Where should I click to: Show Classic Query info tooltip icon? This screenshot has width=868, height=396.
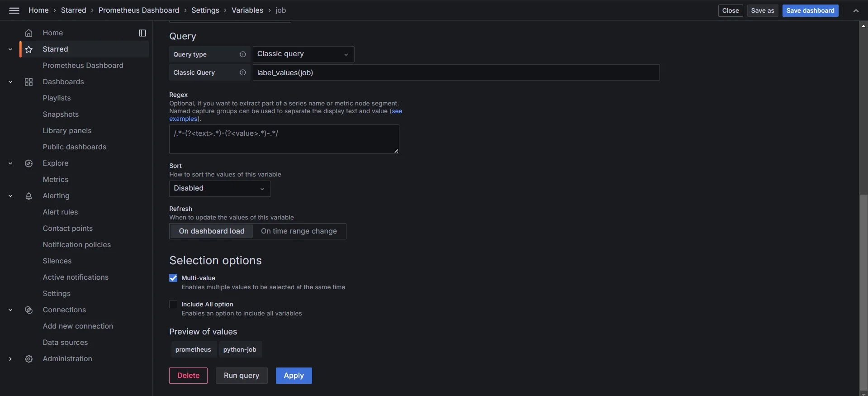tap(243, 72)
